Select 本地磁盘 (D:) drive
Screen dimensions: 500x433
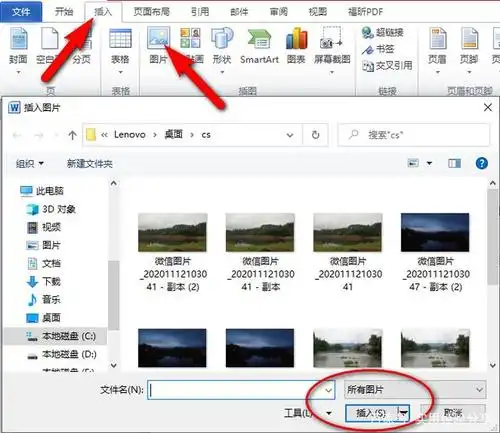click(x=61, y=354)
